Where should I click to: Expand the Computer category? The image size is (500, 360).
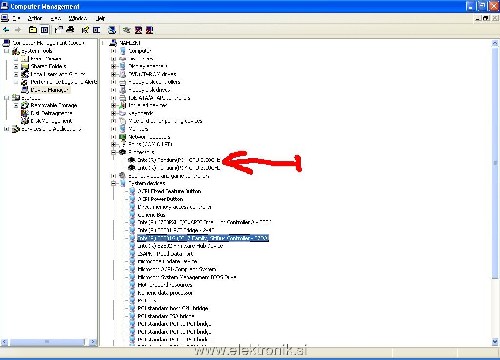pyautogui.click(x=114, y=51)
